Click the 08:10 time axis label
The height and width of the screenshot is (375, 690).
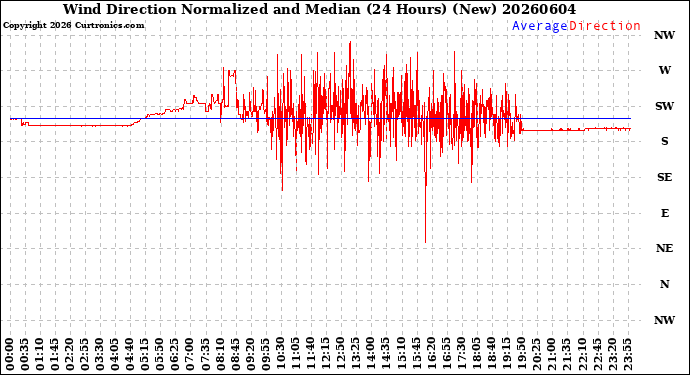(x=220, y=355)
